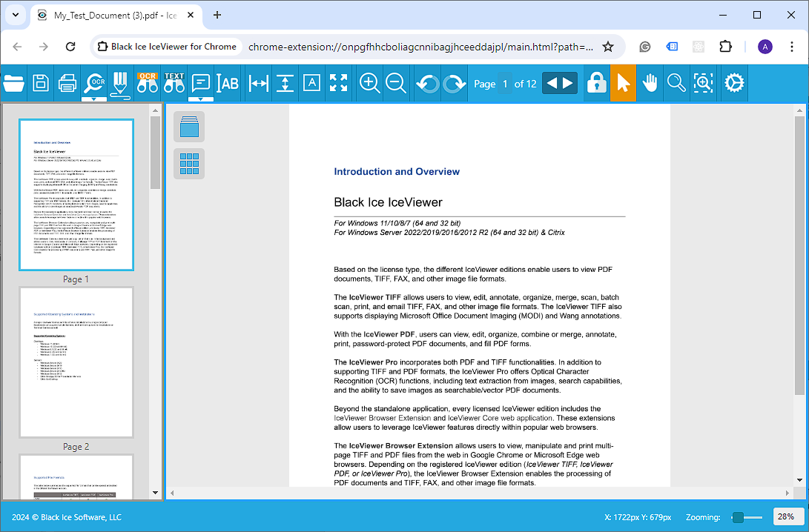Open text search with the TEXT binoculars
The image size is (809, 532).
(174, 82)
